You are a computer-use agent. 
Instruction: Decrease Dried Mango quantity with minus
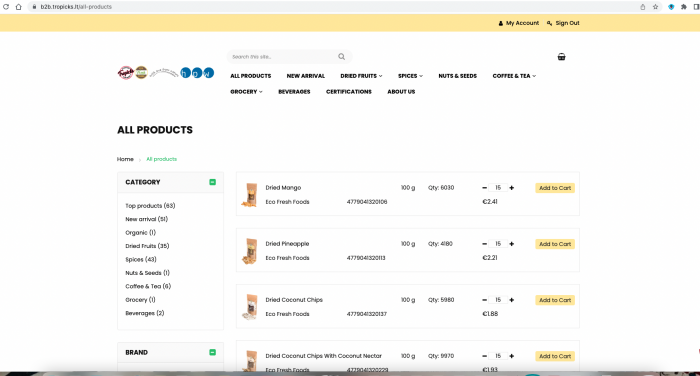(484, 188)
